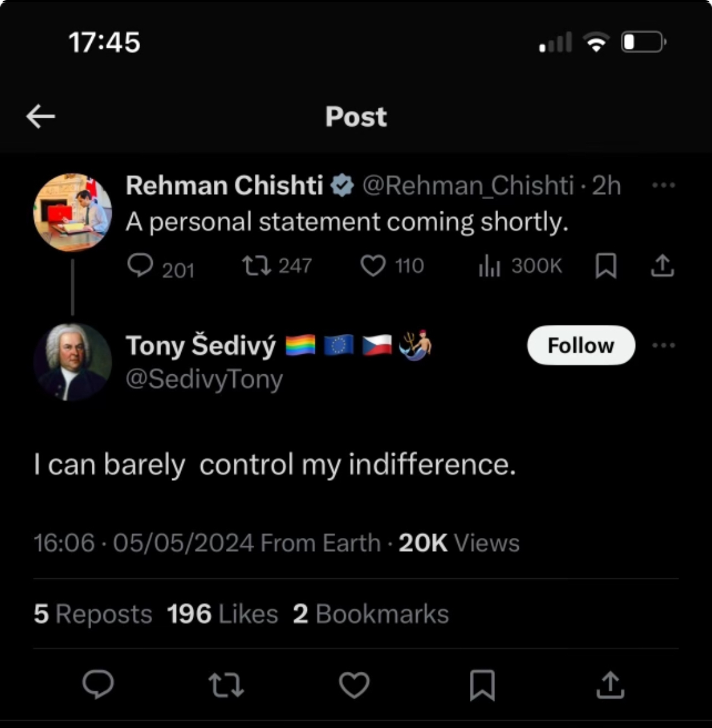The width and height of the screenshot is (712, 728).
Task: Repost Rehman Chishti's statement post
Action: click(x=257, y=266)
